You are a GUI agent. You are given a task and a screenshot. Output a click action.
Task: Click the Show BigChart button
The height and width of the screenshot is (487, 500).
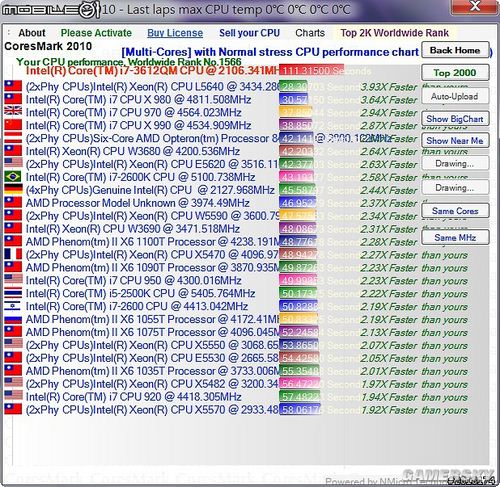click(455, 119)
